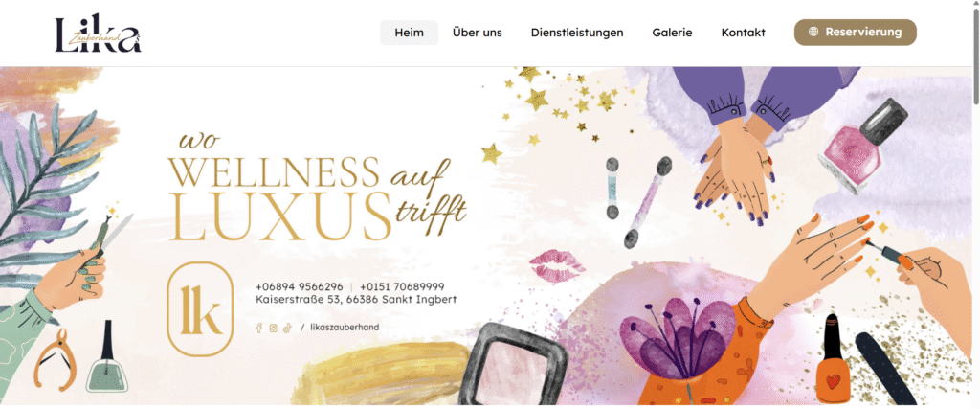
Task: Navigate to the Kontakt page
Action: point(743,33)
